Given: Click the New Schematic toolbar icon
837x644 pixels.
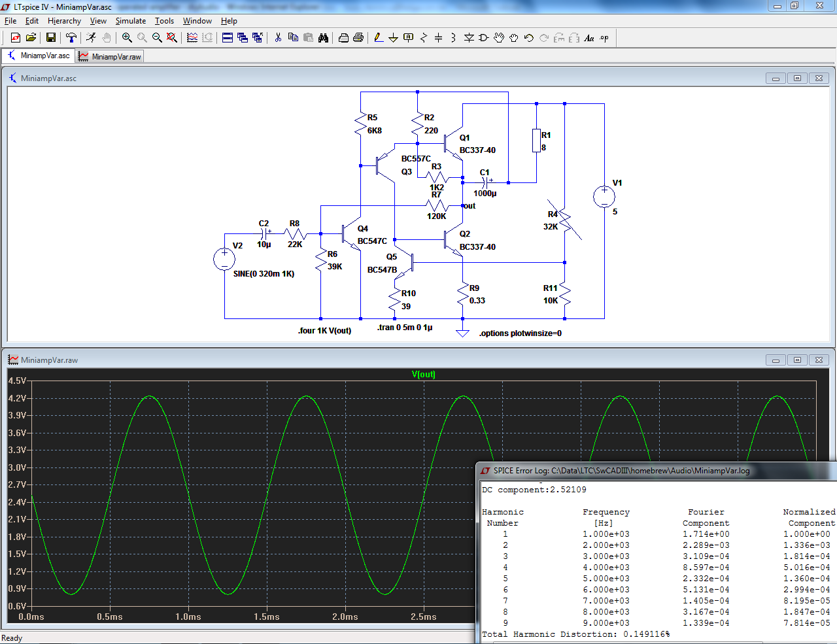Looking at the screenshot, I should (x=16, y=38).
